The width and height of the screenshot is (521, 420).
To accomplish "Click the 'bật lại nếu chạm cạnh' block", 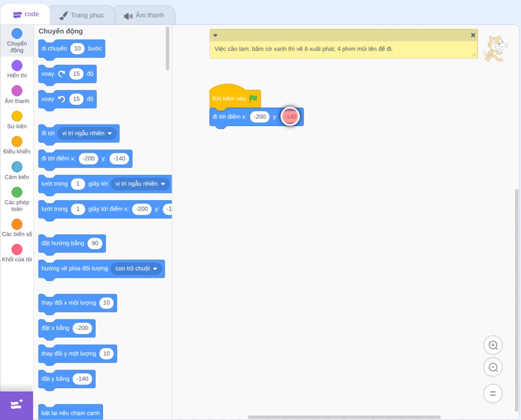I will (x=70, y=413).
